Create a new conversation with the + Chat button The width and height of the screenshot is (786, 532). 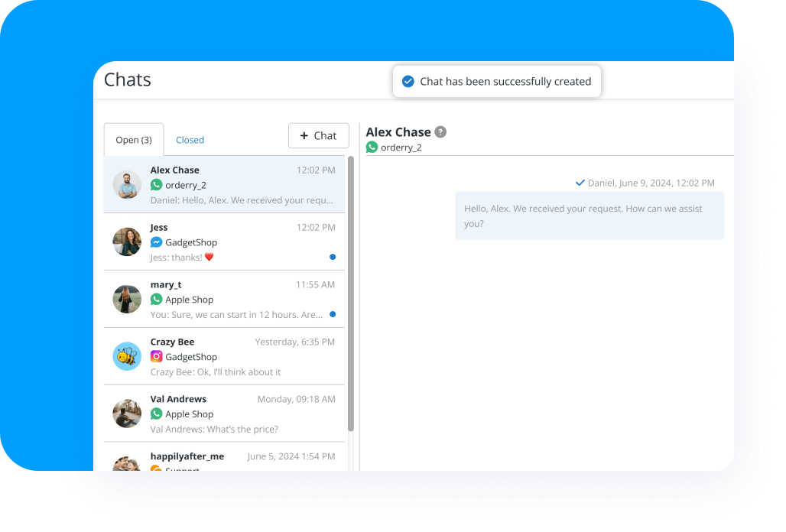[x=318, y=135]
